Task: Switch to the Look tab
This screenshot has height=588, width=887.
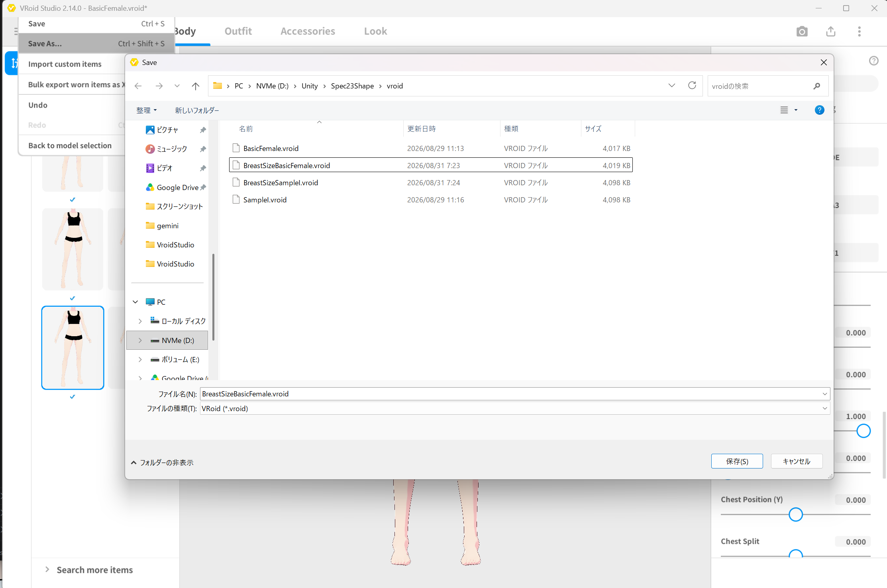Action: (x=376, y=31)
